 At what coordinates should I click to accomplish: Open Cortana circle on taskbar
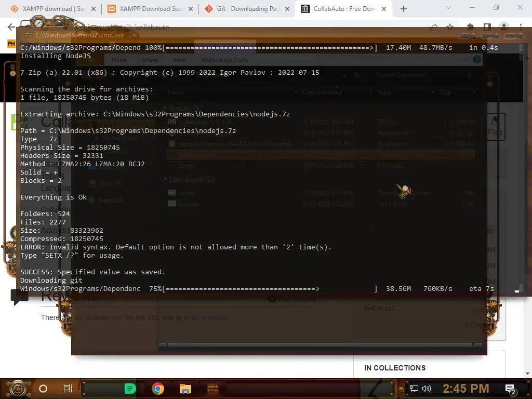43,389
